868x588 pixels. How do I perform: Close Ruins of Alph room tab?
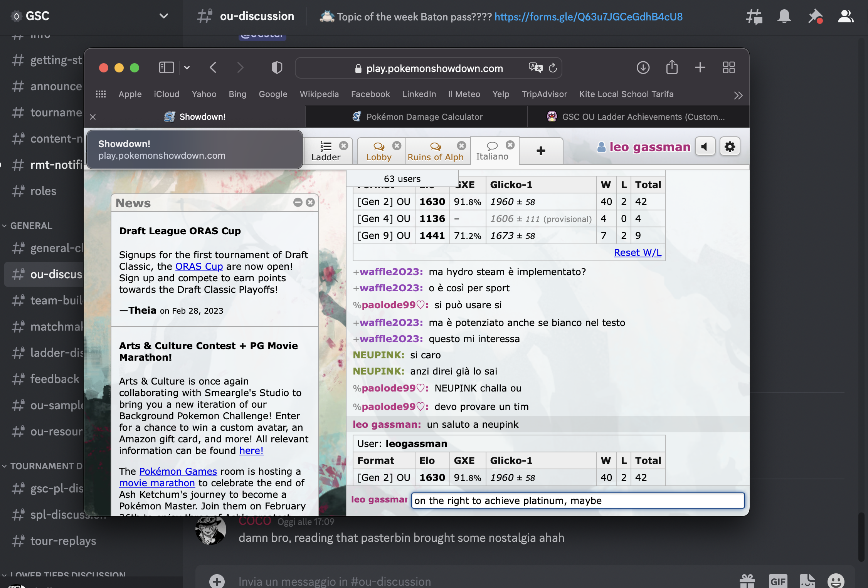click(x=461, y=146)
